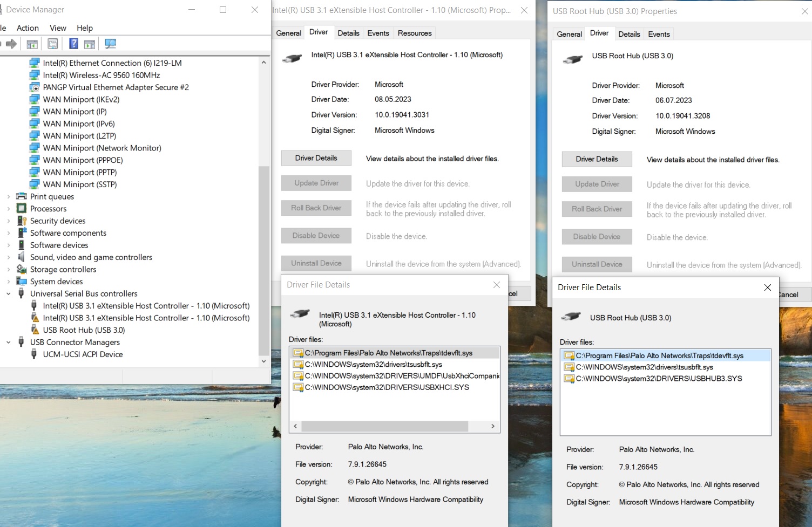Select WAN Miniport (IKEv2) icon
Screen dimensions: 812x527
tap(35, 99)
